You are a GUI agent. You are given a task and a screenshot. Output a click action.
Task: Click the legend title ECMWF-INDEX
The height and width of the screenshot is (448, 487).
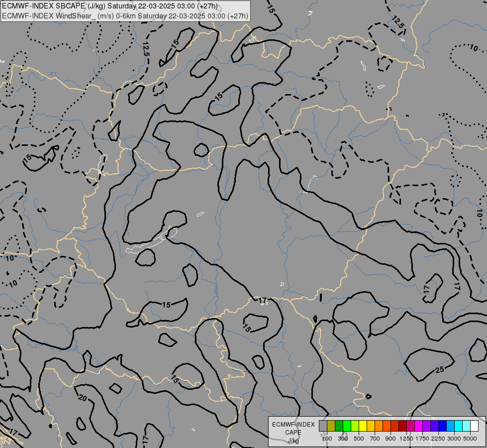click(x=293, y=425)
